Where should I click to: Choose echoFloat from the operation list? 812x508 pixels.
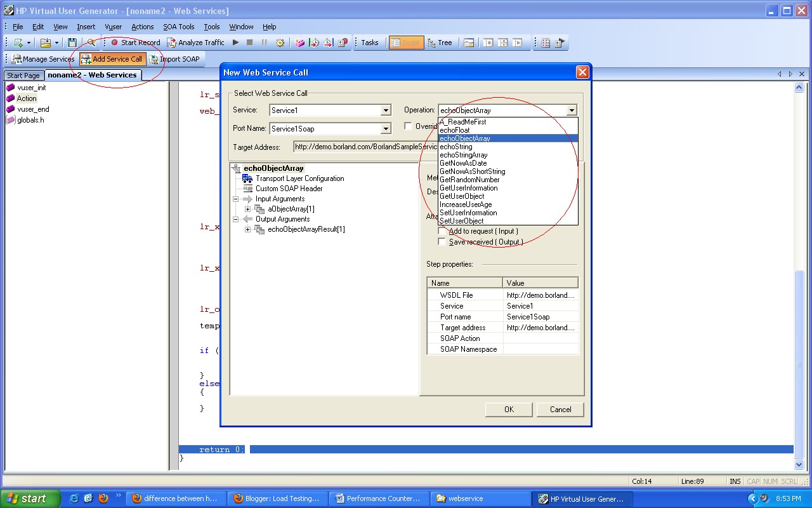point(508,130)
